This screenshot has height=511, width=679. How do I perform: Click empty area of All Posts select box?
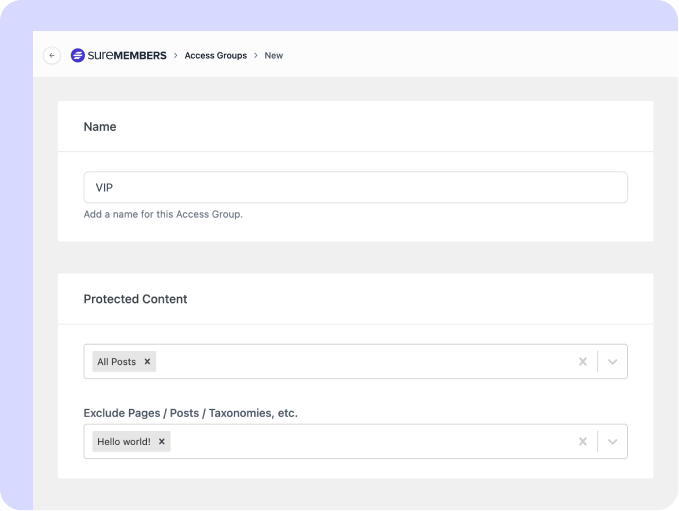(364, 362)
